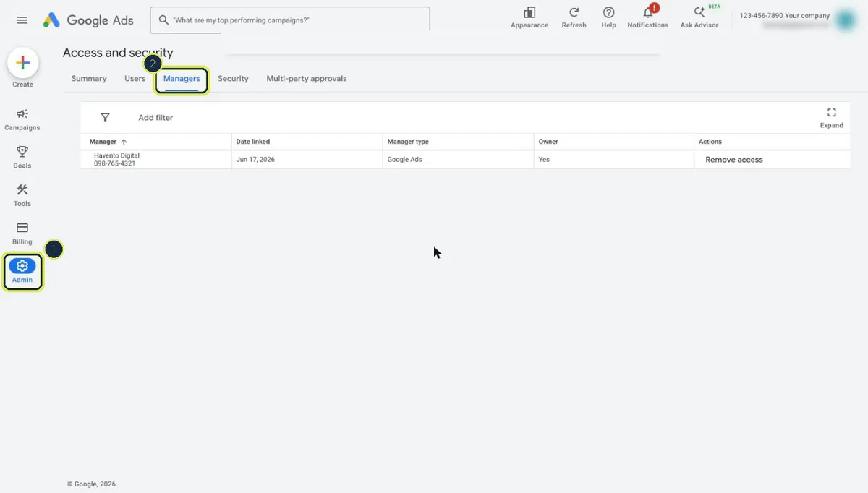
Task: Open the Notifications bell
Action: tap(648, 18)
